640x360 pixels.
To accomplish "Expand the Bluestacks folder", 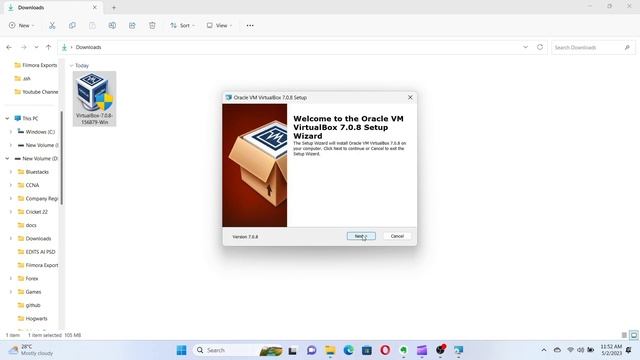I will pyautogui.click(x=11, y=172).
